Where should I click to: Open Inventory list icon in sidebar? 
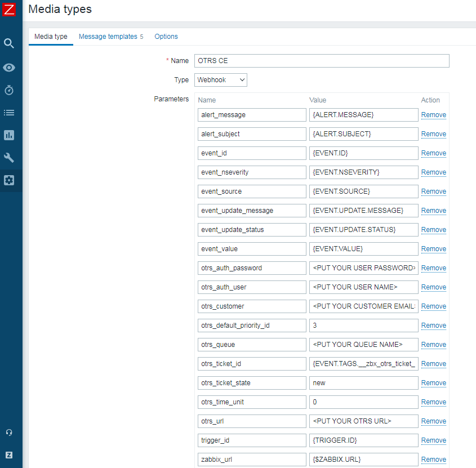9,113
